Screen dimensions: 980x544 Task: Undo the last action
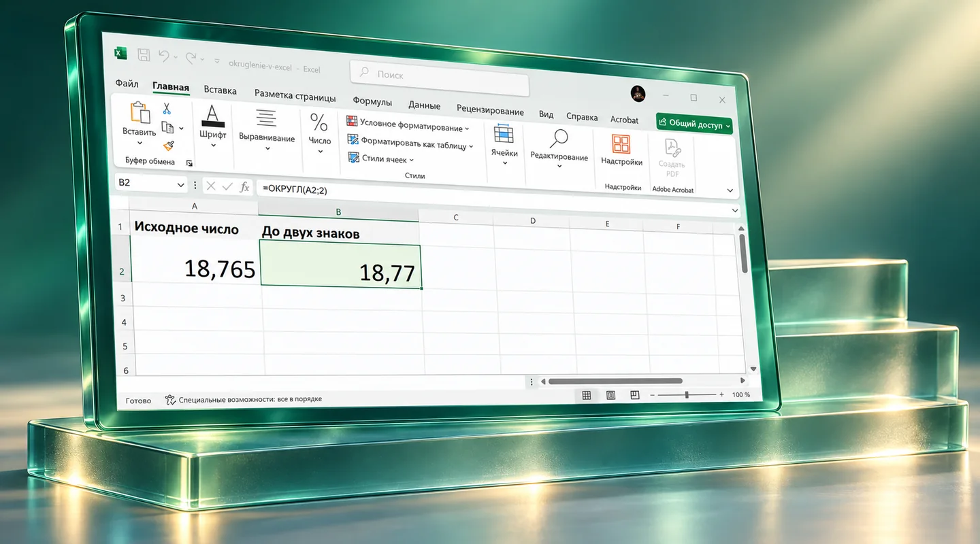(x=163, y=56)
